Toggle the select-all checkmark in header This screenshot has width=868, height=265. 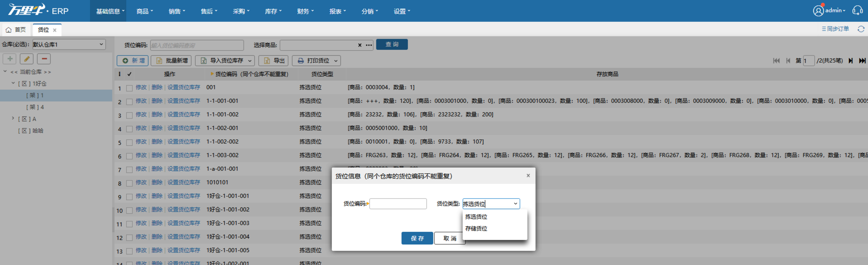tap(129, 74)
